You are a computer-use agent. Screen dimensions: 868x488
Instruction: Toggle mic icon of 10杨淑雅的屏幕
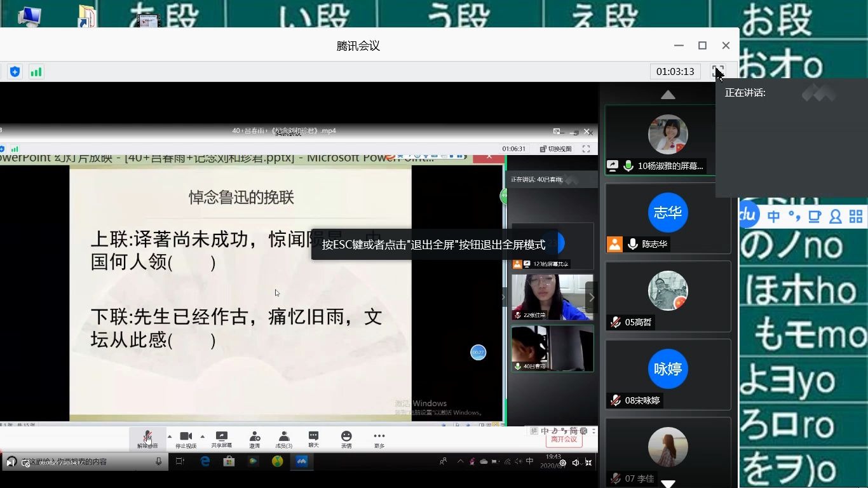coord(628,166)
